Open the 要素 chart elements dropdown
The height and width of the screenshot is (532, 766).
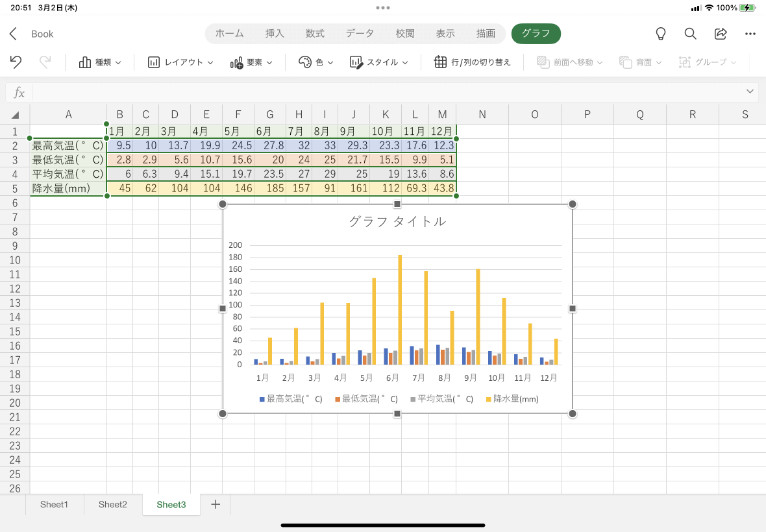[251, 62]
